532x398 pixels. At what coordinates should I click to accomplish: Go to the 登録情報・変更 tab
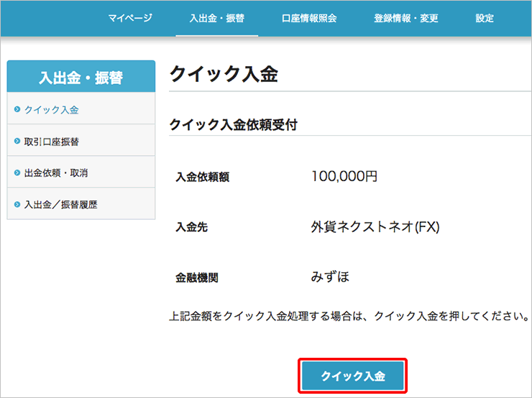point(406,19)
